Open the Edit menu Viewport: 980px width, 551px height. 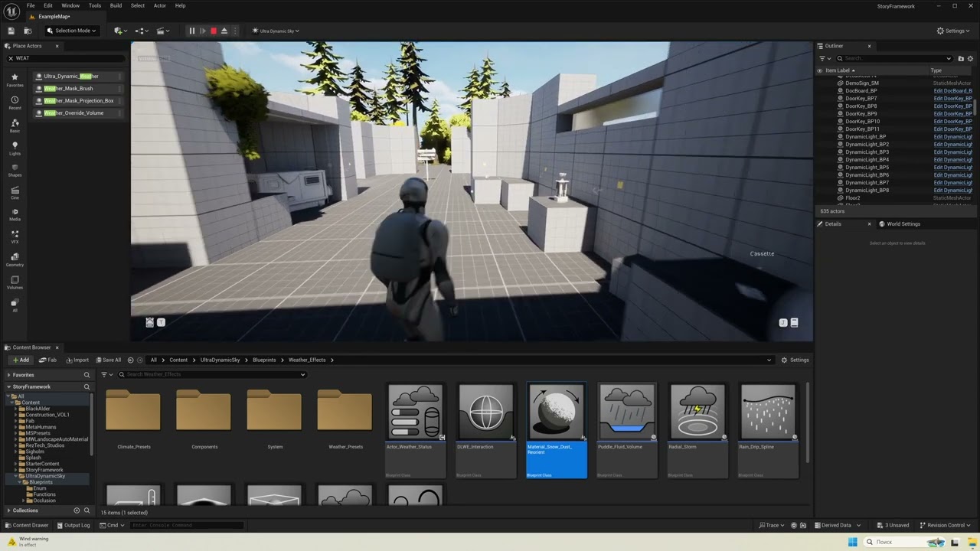pyautogui.click(x=47, y=5)
